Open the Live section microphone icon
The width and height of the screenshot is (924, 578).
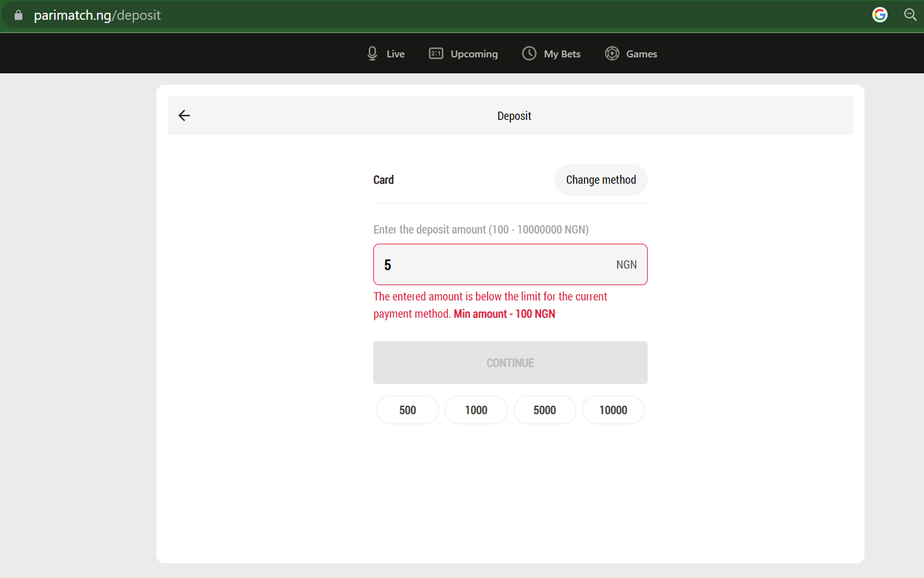[x=373, y=54]
